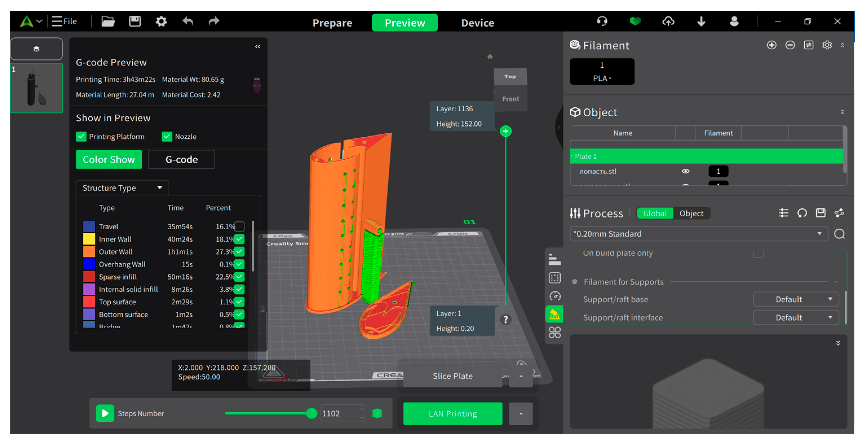The image size is (868, 448).
Task: Click the LAN Printing button
Action: click(452, 414)
